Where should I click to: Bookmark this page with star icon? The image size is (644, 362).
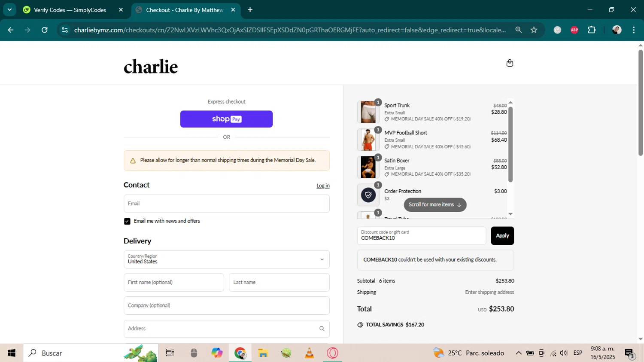coord(534,30)
